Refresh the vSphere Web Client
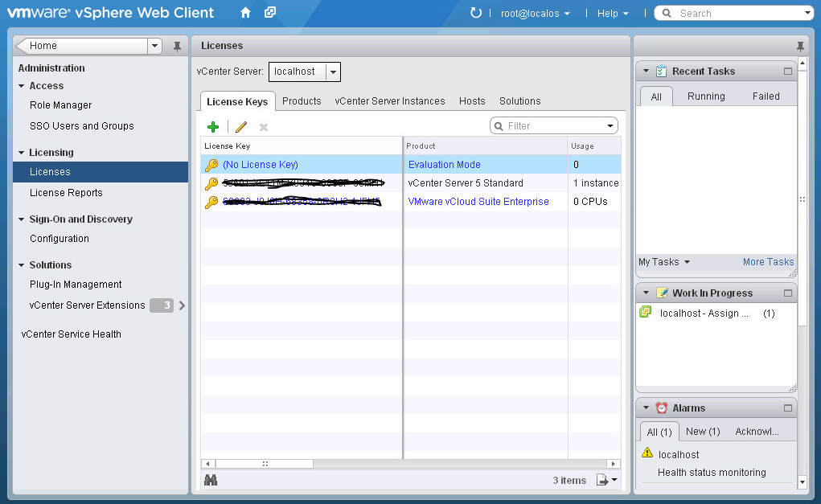Viewport: 821px width, 504px height. point(475,13)
